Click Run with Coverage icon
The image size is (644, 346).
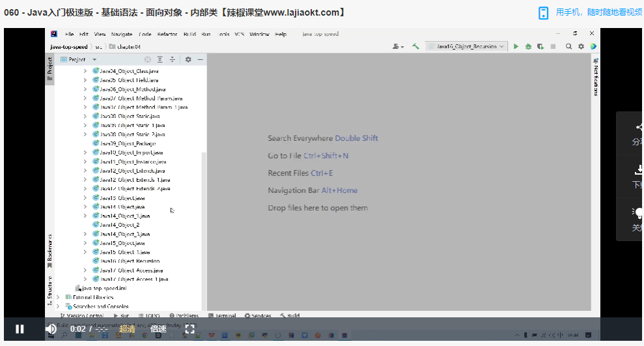pos(540,46)
